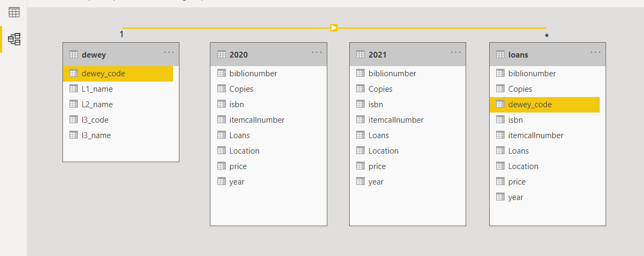
Task: Click the loans table header icon
Action: (x=500, y=54)
